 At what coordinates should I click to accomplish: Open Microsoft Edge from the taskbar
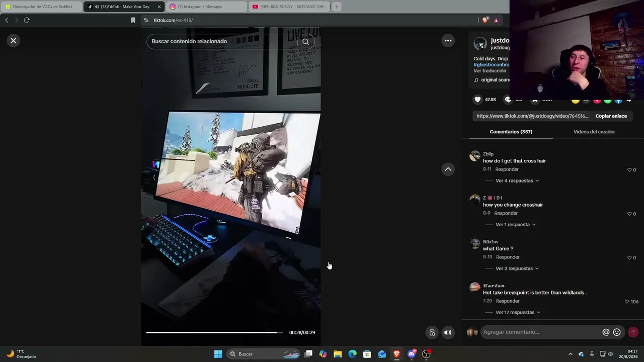(353, 354)
